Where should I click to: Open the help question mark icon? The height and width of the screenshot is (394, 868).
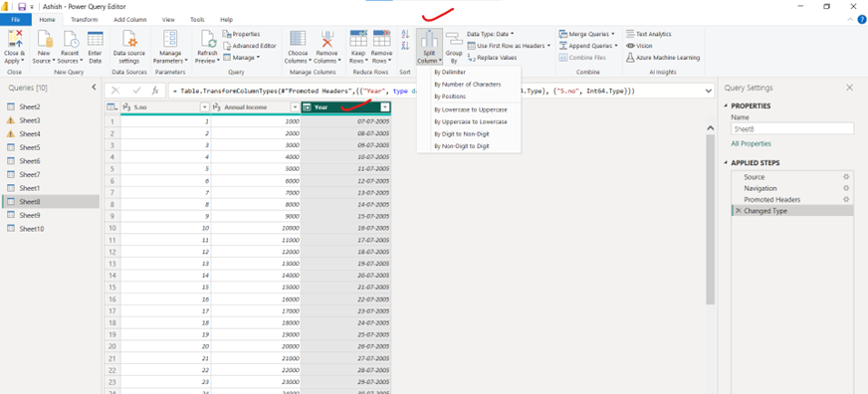coord(861,19)
